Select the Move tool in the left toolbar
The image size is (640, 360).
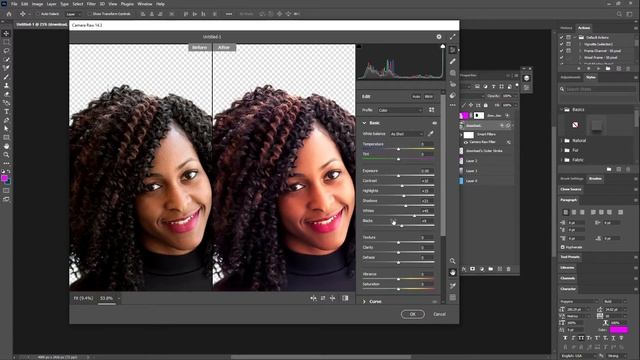click(x=6, y=33)
